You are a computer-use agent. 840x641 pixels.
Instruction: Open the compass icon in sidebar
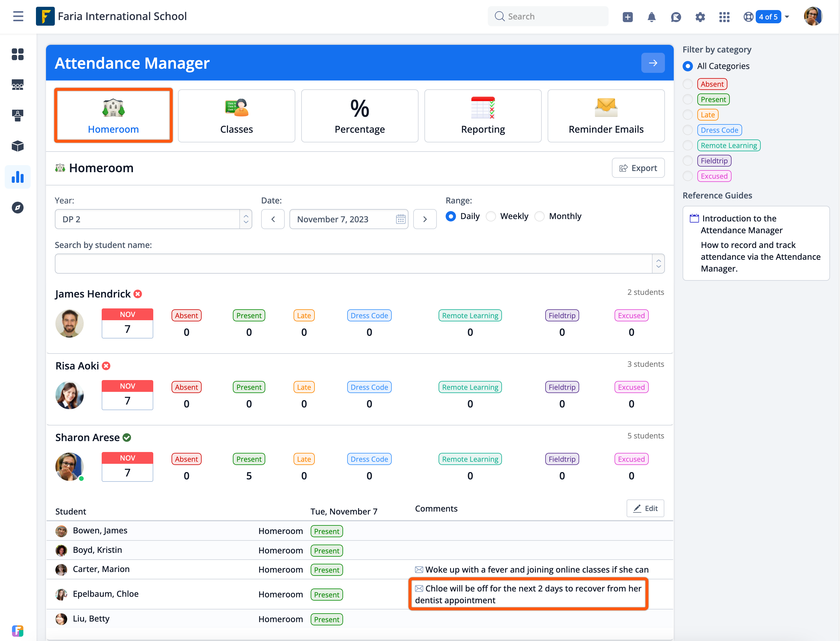18,208
